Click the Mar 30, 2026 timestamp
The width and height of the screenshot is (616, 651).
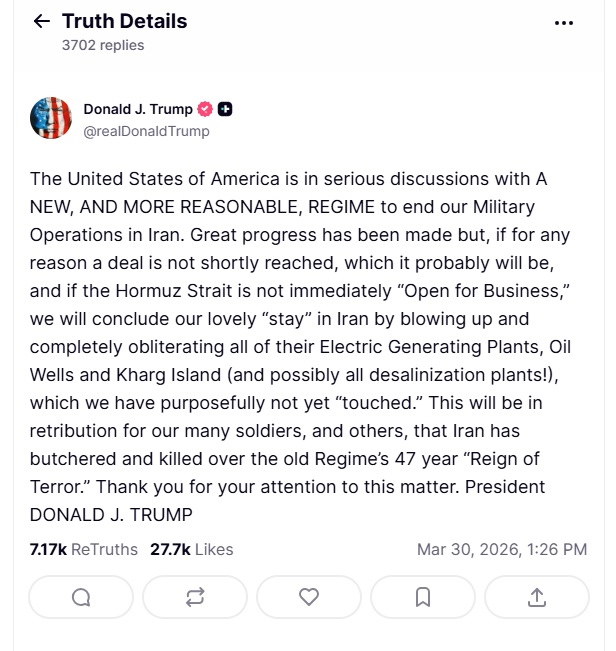coord(501,549)
